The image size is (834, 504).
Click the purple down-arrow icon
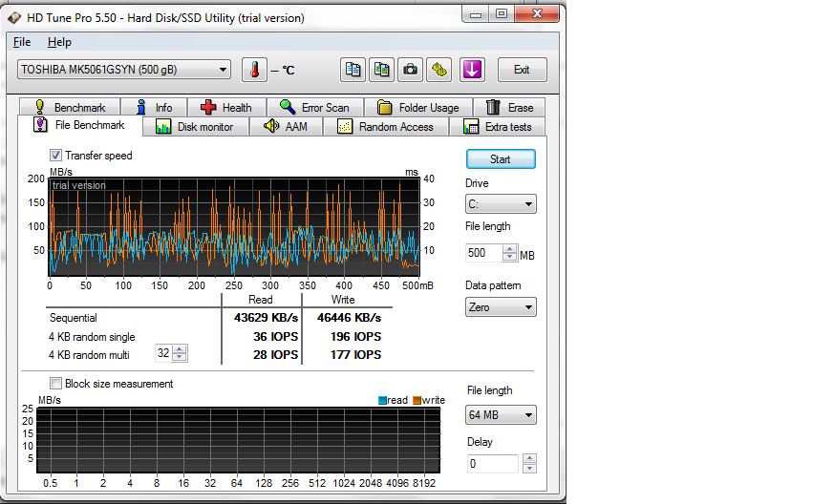coord(472,70)
